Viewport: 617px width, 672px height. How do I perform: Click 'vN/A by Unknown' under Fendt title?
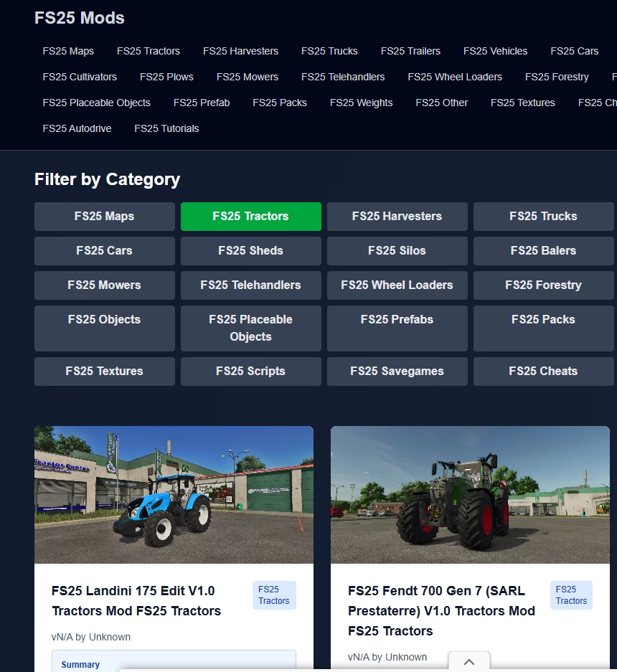(x=387, y=658)
